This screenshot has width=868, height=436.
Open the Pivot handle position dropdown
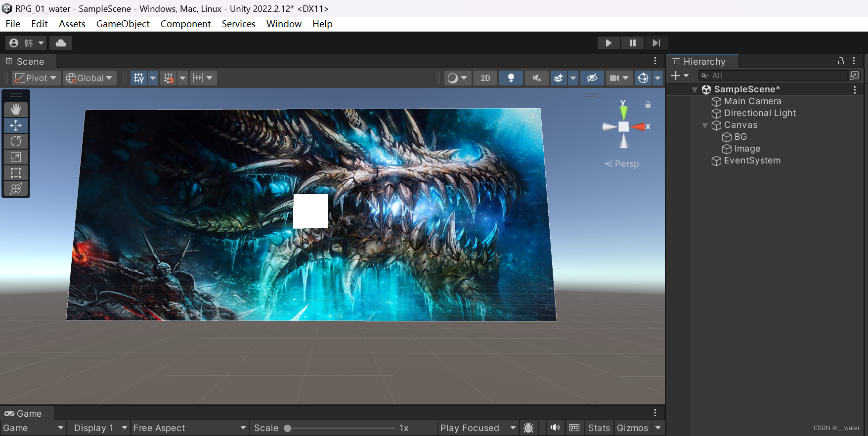[36, 78]
